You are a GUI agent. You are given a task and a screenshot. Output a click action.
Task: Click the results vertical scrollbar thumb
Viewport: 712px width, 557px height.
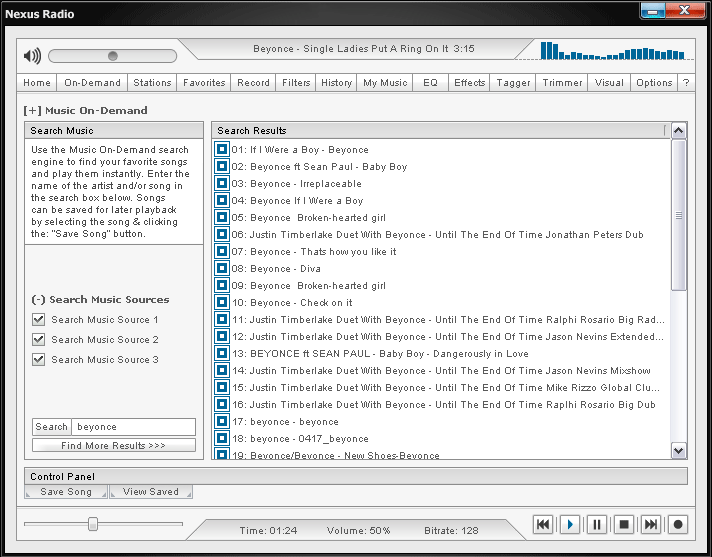(678, 215)
